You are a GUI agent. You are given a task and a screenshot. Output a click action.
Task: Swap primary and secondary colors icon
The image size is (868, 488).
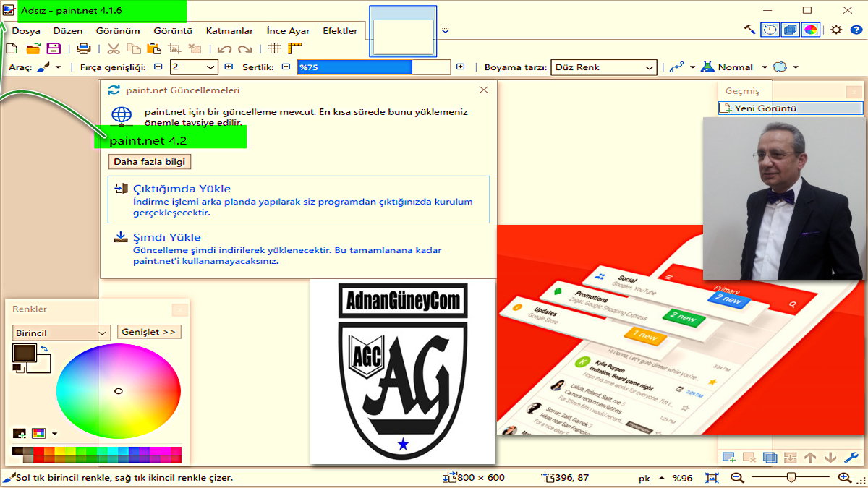click(44, 349)
